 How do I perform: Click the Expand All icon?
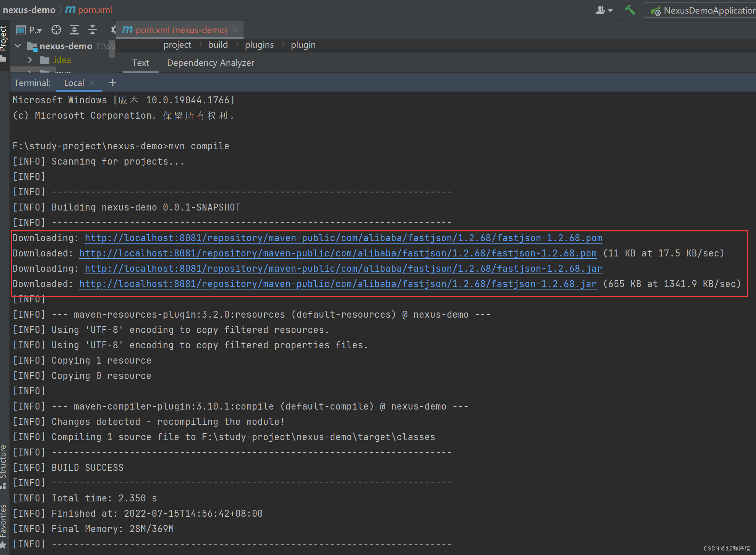point(74,30)
